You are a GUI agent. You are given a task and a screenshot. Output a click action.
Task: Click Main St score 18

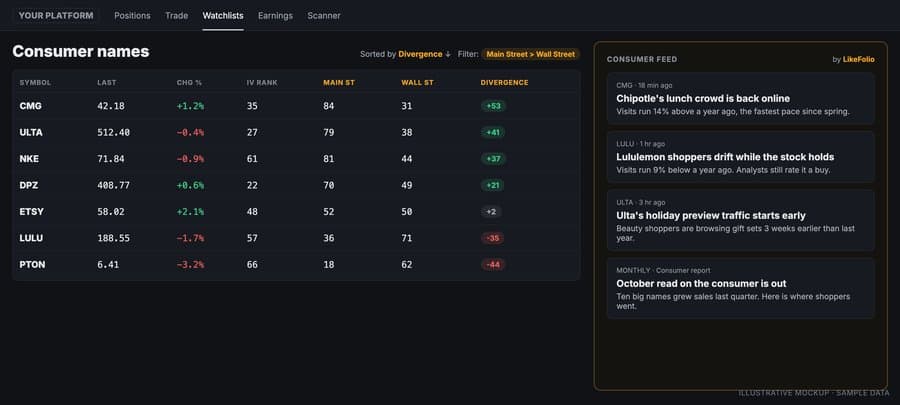[329, 264]
